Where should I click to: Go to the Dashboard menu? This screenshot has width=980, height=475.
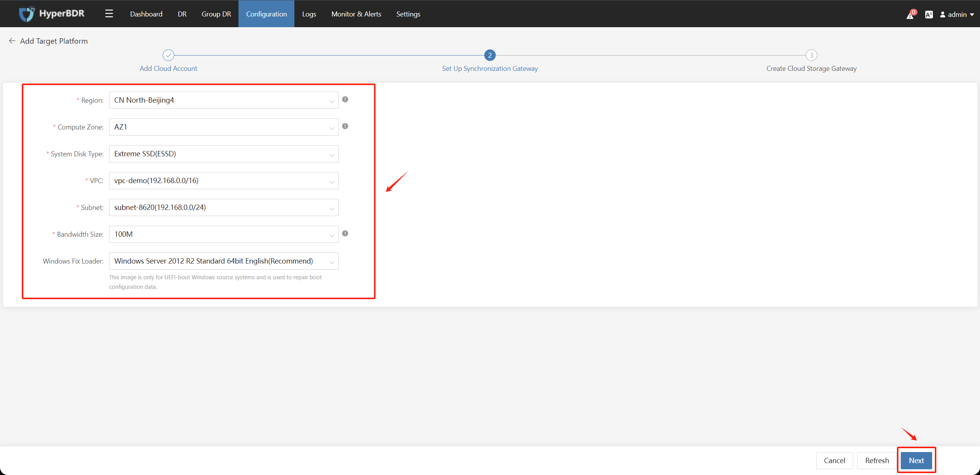[x=146, y=14]
